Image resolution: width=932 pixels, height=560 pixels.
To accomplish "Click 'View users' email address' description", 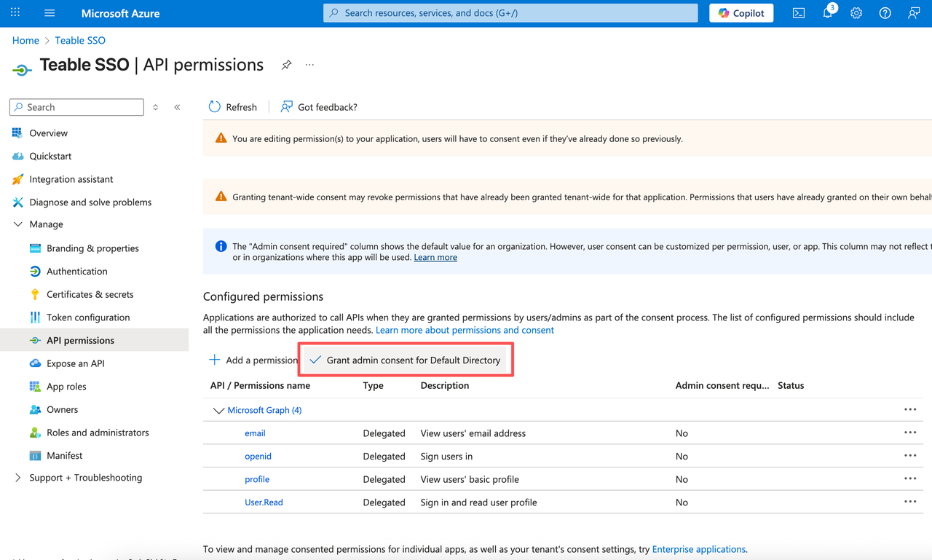I will tap(473, 433).
